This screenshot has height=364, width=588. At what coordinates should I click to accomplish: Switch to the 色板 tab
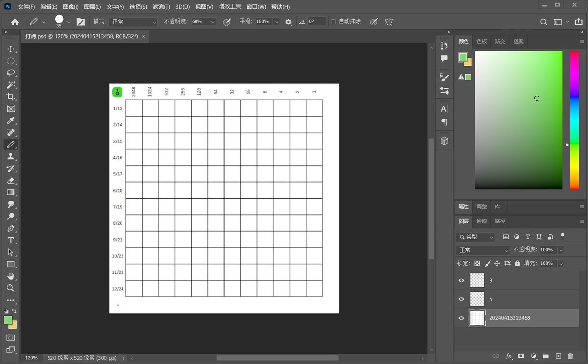point(482,41)
